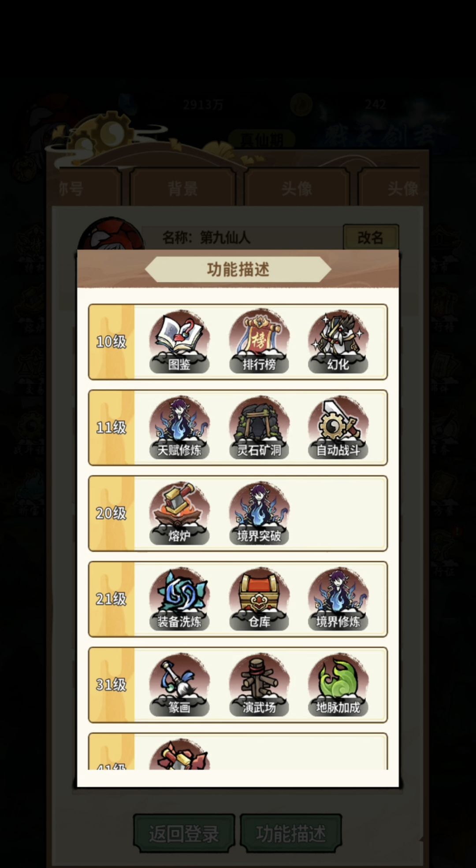This screenshot has height=868, width=476.
Task: Click the 改名 rename button
Action: point(371,238)
